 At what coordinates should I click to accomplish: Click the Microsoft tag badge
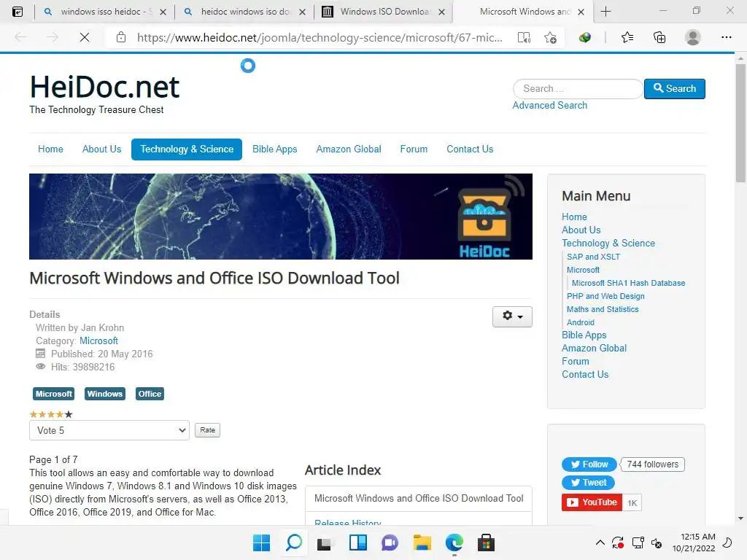point(54,394)
